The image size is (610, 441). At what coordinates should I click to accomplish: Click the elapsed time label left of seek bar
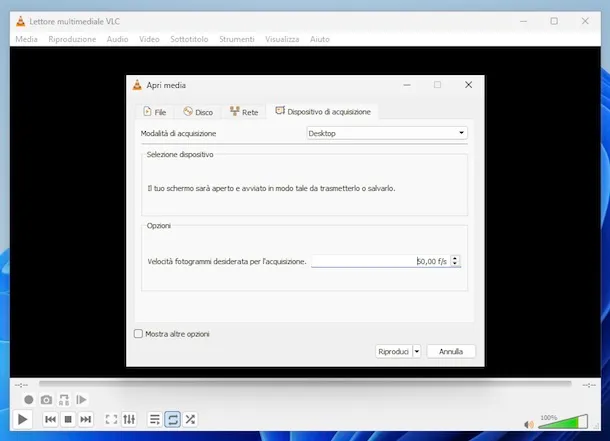click(21, 385)
